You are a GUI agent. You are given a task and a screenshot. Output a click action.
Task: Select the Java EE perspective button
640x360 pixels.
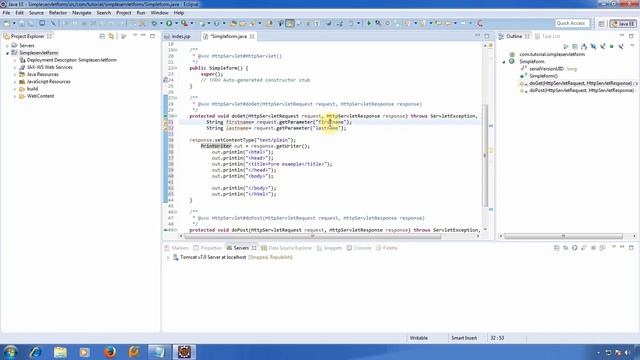623,24
